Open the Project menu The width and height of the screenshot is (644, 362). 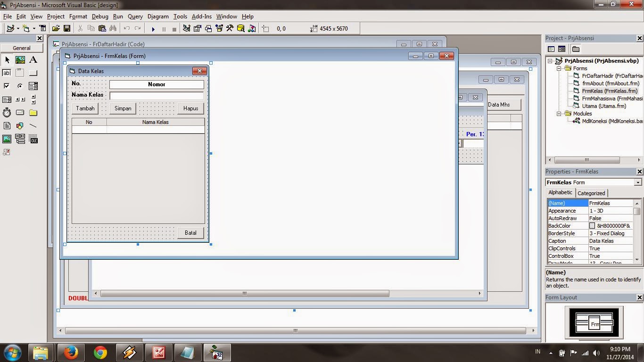(56, 16)
